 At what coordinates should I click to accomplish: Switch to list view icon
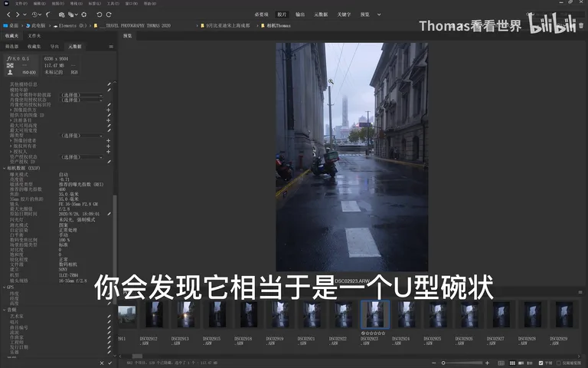click(530, 363)
